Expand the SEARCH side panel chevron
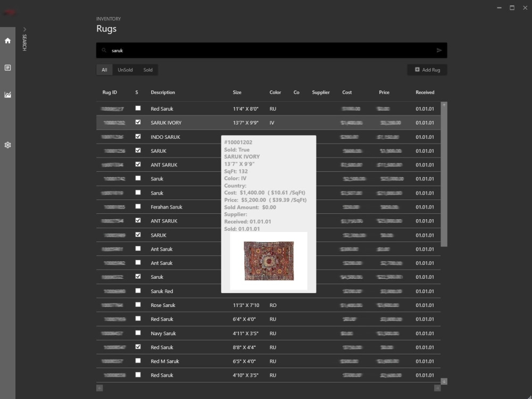The image size is (532, 399). 24,29
